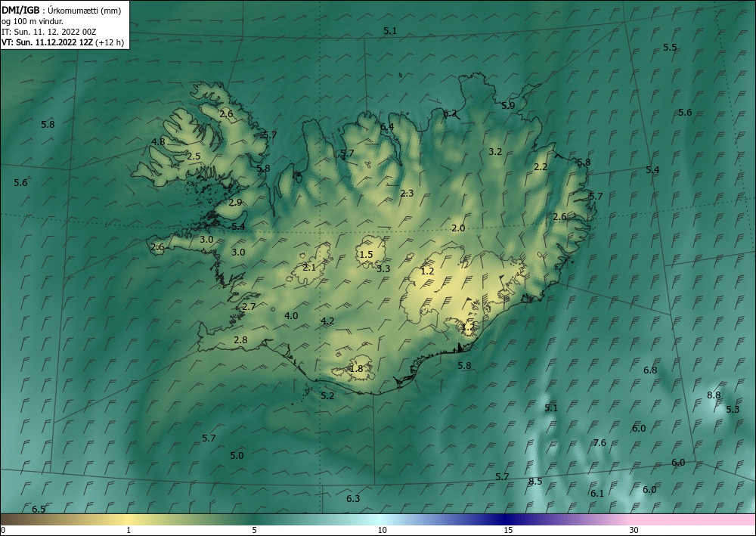
Task: Click the map value "3.3"
Action: [x=383, y=269]
